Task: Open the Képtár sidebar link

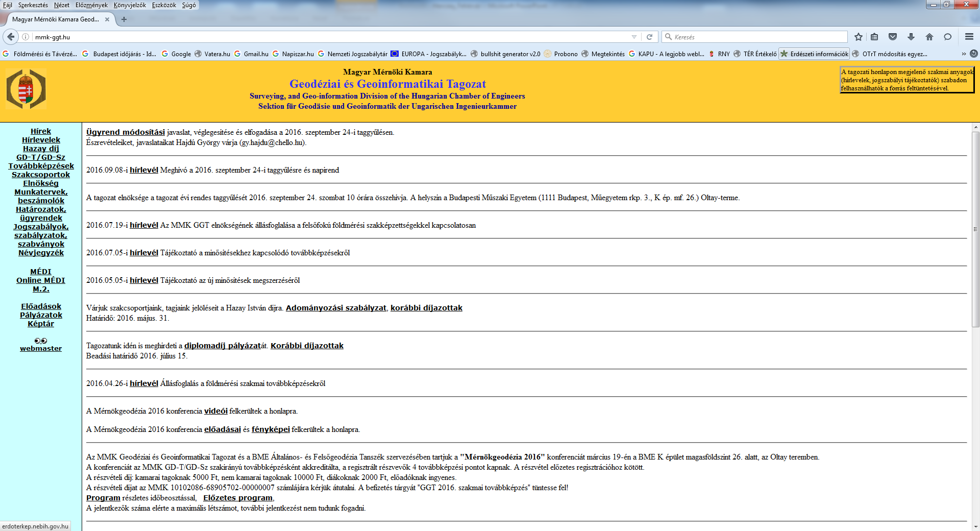Action: pyautogui.click(x=41, y=324)
